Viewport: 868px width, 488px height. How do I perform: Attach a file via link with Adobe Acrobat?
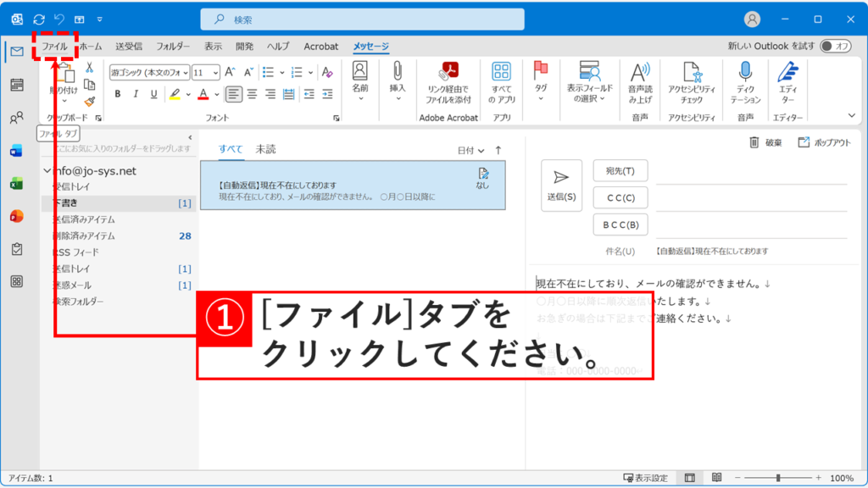[448, 76]
